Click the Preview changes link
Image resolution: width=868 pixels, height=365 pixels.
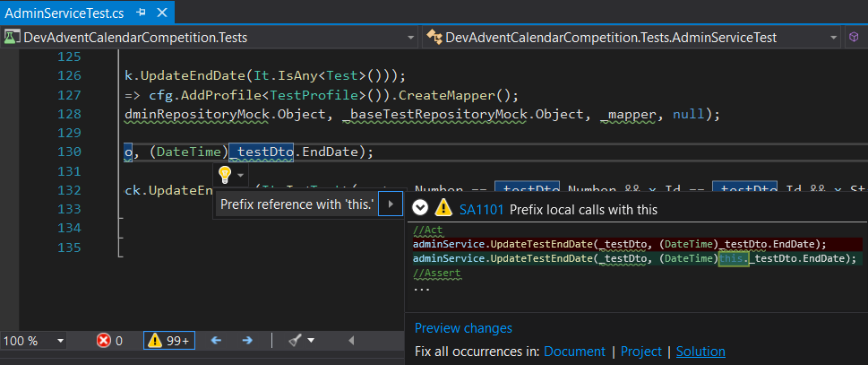463,328
